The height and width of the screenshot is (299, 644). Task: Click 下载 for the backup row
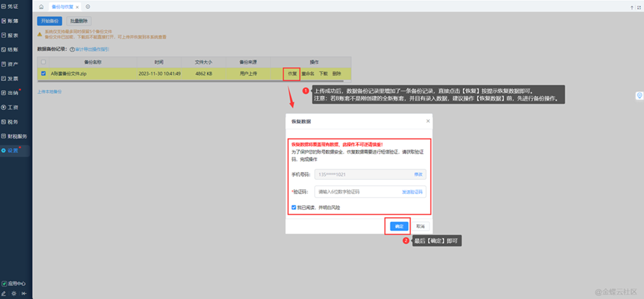tap(323, 74)
